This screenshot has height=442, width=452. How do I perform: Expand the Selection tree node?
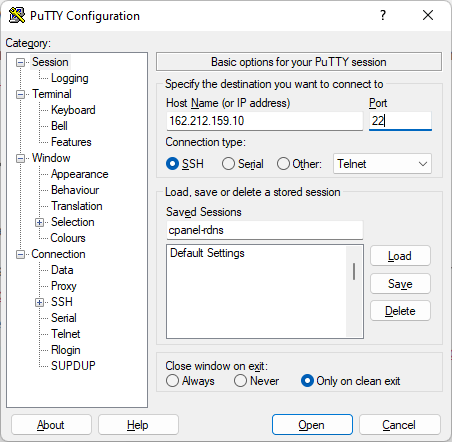tap(39, 222)
